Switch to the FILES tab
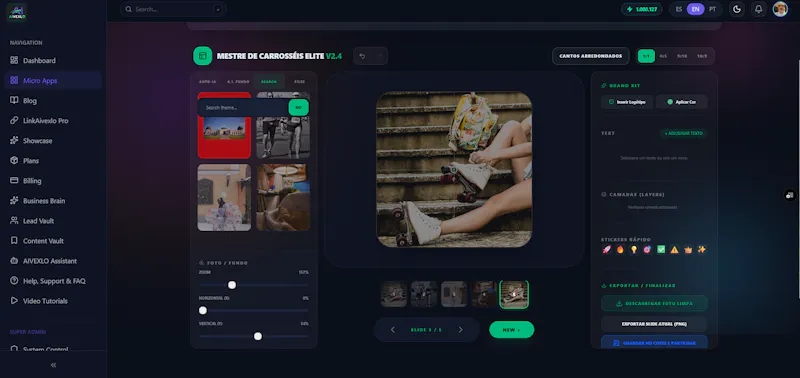The width and height of the screenshot is (800, 378). (x=299, y=82)
